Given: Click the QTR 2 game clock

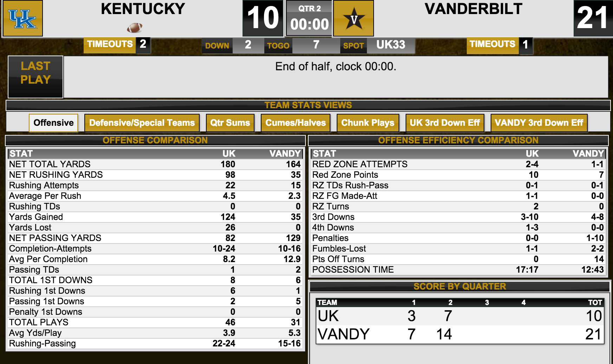Looking at the screenshot, I should point(309,18).
